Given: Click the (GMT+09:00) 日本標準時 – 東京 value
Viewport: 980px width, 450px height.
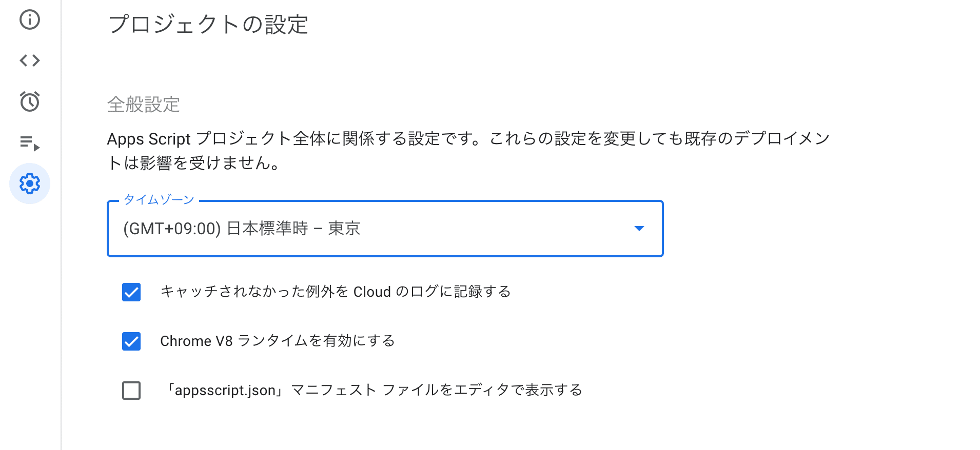Looking at the screenshot, I should 242,229.
